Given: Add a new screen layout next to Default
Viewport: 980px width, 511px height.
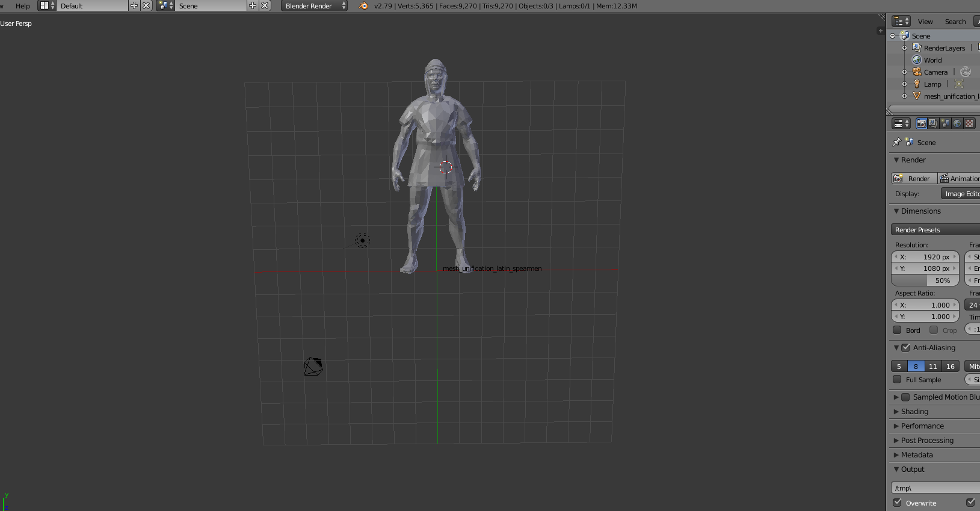Looking at the screenshot, I should [134, 5].
